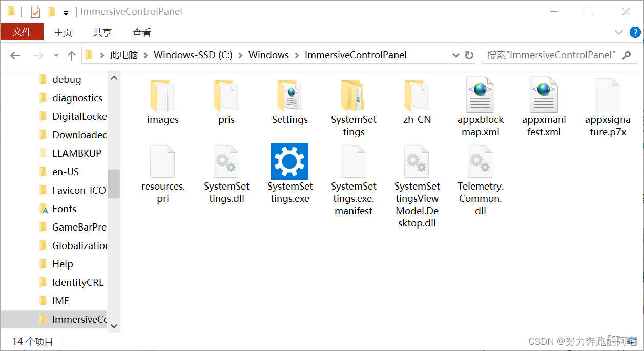
Task: Click the New Folder quick access icon
Action: pyautogui.click(x=52, y=12)
